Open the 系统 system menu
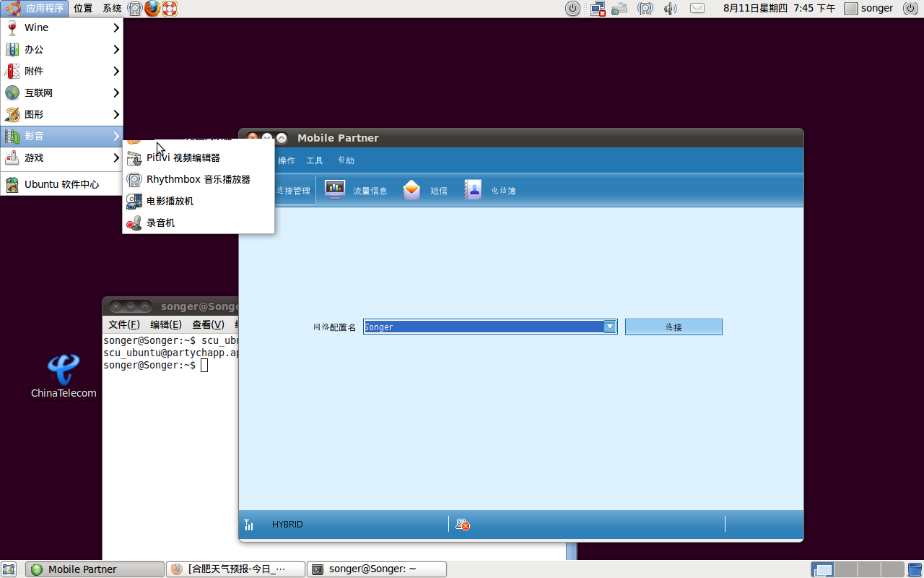 tap(112, 9)
